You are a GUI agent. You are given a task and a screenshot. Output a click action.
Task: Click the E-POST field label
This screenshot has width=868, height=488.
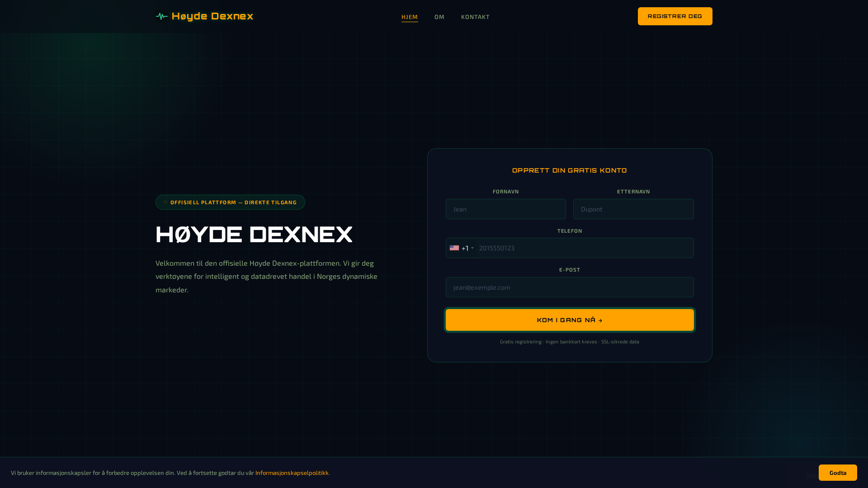tap(570, 270)
